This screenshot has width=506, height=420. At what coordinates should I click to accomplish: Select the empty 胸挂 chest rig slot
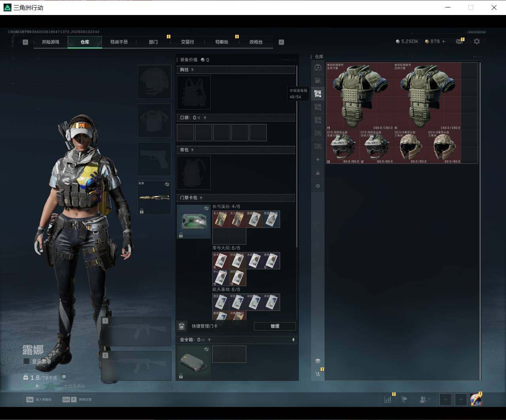pyautogui.click(x=194, y=92)
